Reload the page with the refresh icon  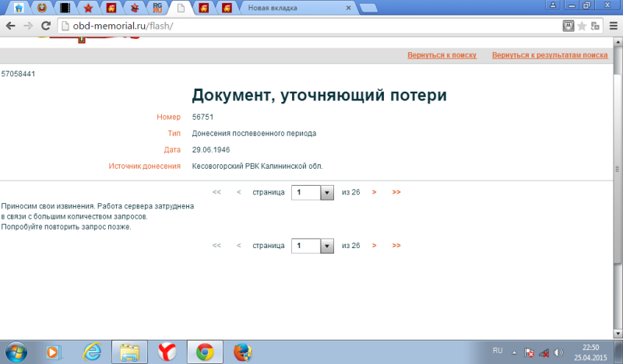pos(45,26)
